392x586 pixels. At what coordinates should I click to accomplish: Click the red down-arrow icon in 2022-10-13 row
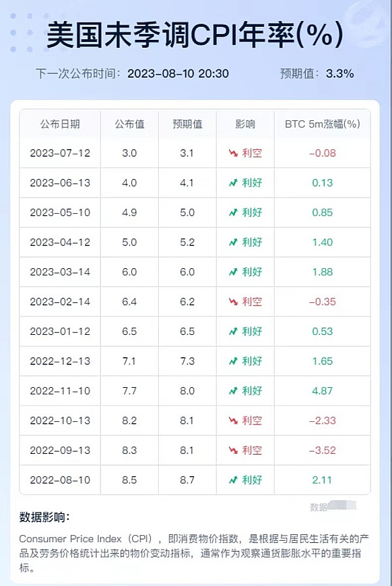pyautogui.click(x=233, y=421)
